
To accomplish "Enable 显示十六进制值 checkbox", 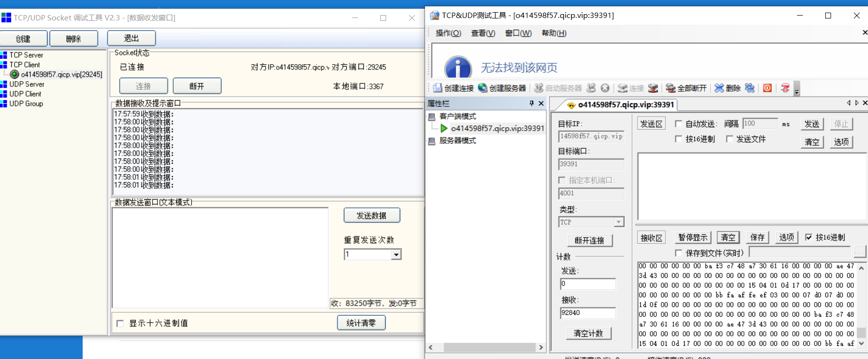I will [120, 323].
